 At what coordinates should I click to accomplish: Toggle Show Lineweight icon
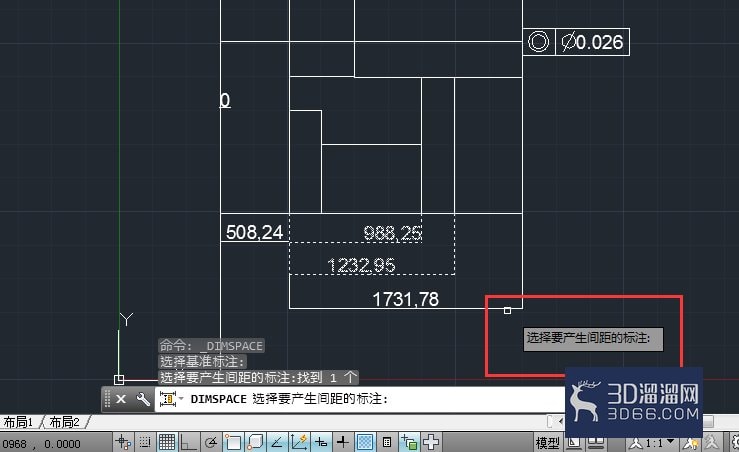pyautogui.click(x=343, y=443)
